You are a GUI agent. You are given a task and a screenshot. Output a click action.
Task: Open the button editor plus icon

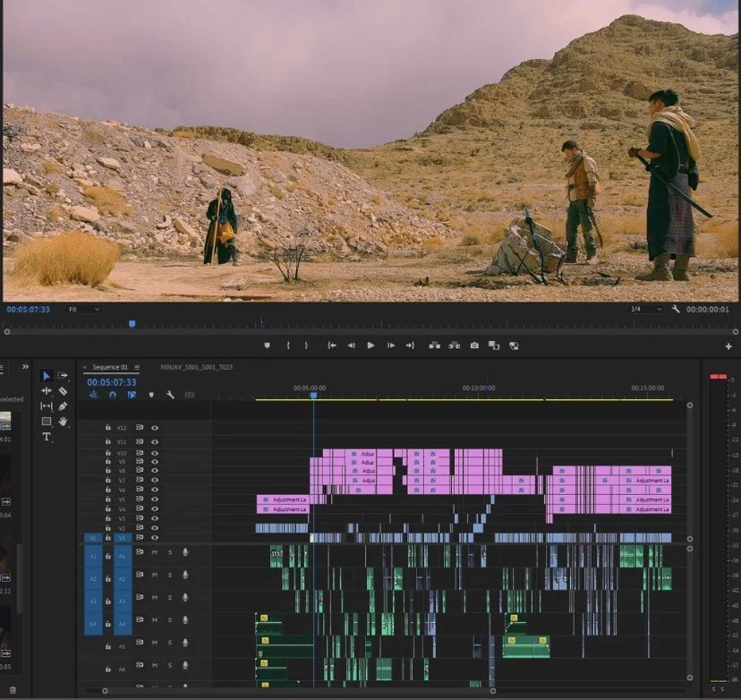point(728,346)
